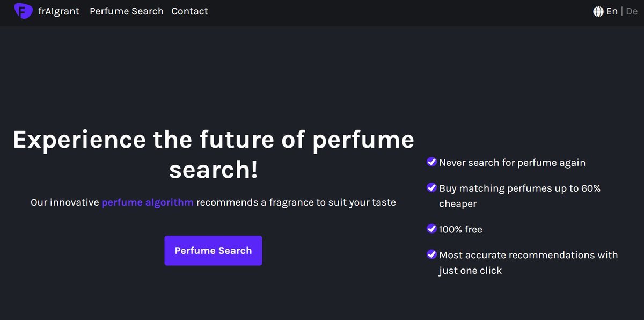The height and width of the screenshot is (320, 644).
Task: Click the globe language icon
Action: coord(598,11)
